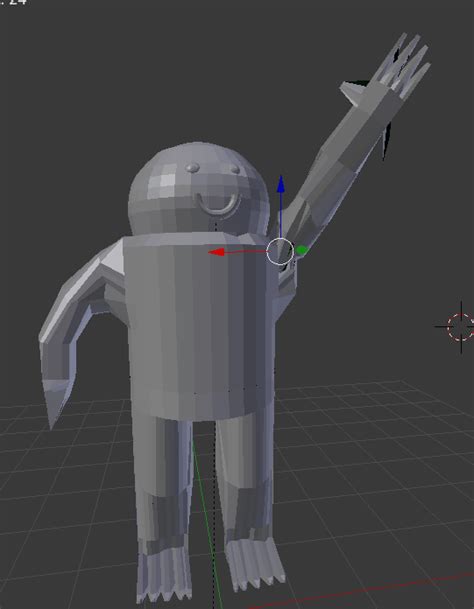Click the red X-axis arrow of the gizmo
This screenshot has width=474, height=609.
tap(216, 252)
